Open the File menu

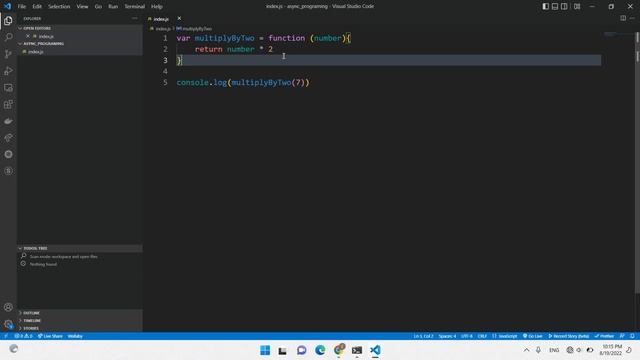tap(22, 7)
